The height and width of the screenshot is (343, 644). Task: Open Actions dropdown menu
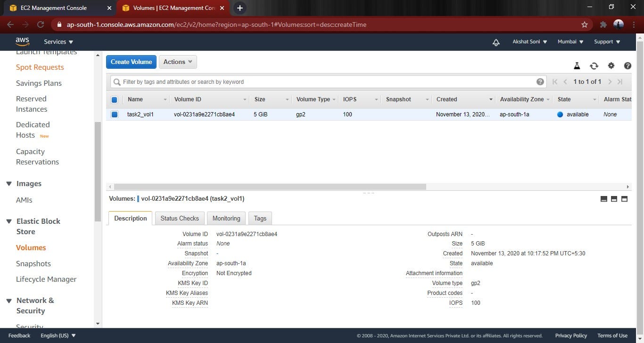click(178, 62)
